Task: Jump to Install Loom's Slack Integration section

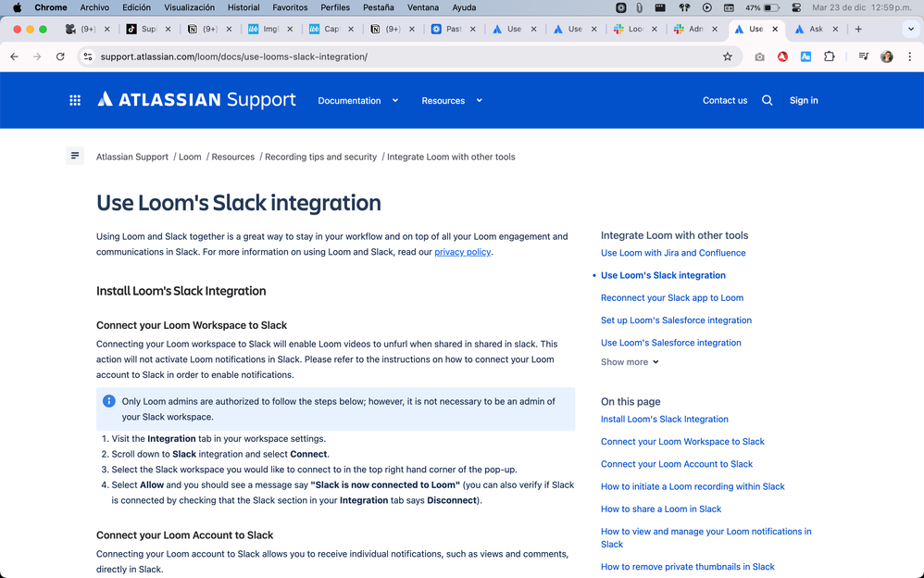Action: click(x=664, y=420)
